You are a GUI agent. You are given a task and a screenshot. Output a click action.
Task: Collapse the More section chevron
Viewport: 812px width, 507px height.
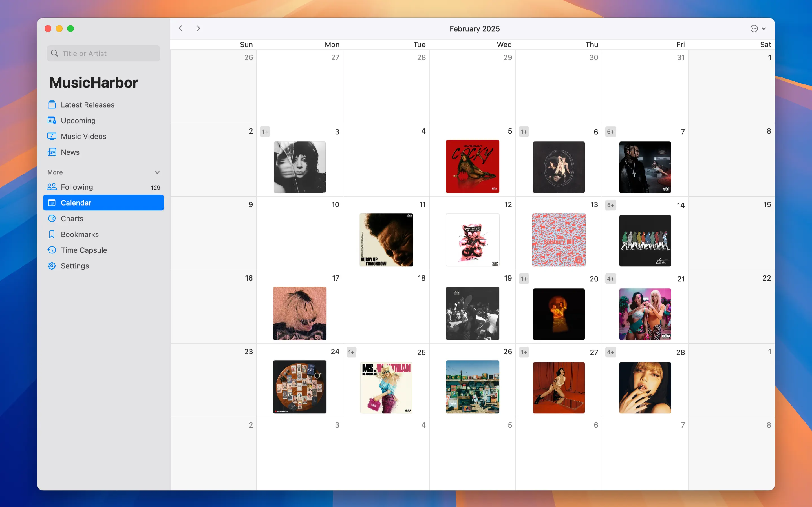coord(157,172)
